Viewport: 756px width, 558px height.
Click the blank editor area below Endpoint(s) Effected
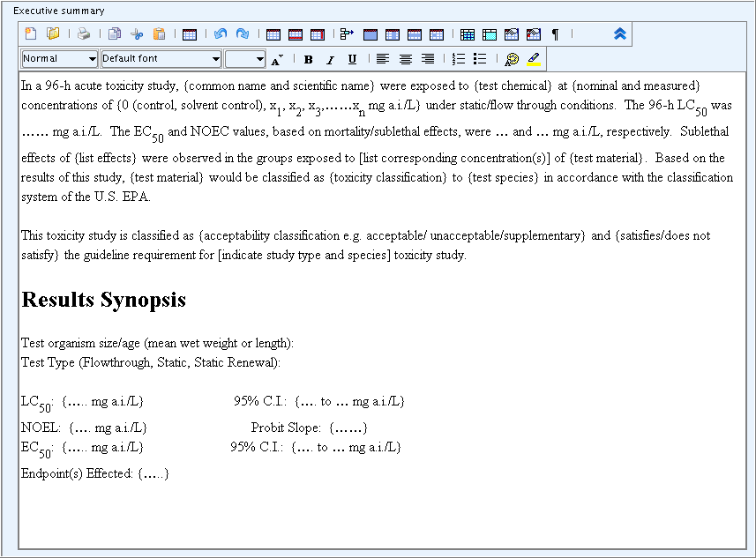click(382, 516)
